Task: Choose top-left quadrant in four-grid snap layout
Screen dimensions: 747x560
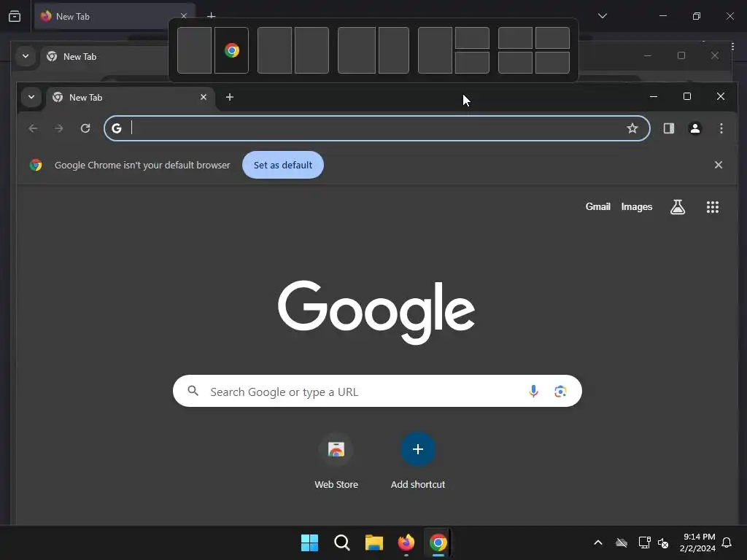Action: coord(515,38)
